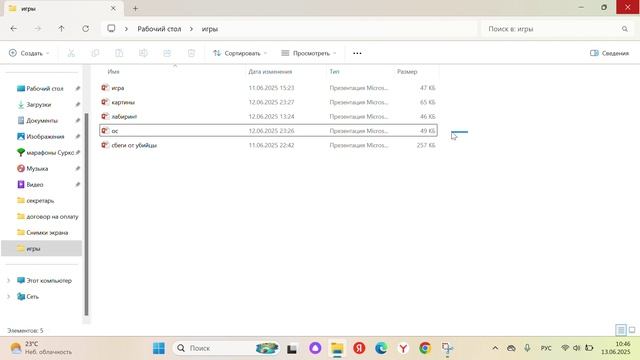Expand the Сеть tree node
640x360 pixels.
click(x=9, y=297)
